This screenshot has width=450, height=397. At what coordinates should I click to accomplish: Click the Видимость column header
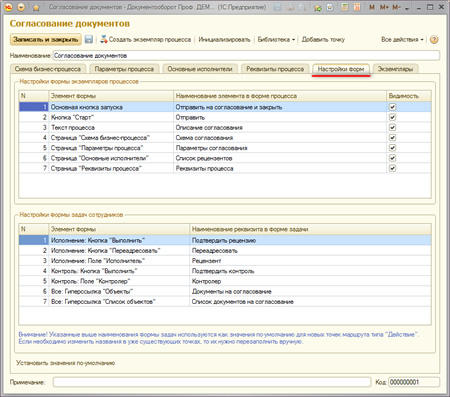pyautogui.click(x=409, y=96)
